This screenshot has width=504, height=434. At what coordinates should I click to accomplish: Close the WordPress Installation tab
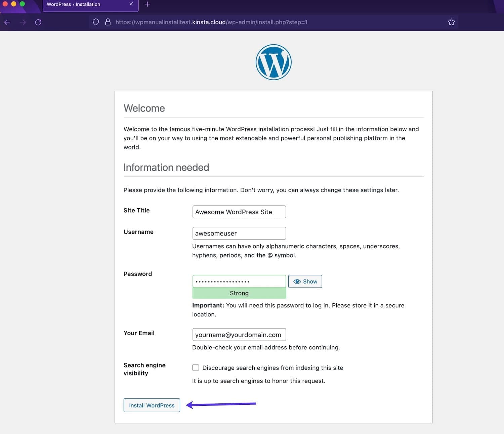tap(131, 4)
